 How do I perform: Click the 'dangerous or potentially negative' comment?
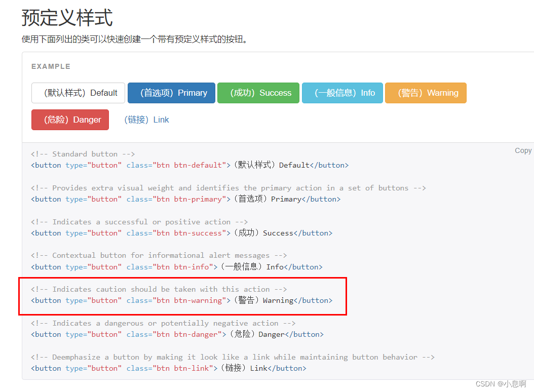(x=163, y=323)
